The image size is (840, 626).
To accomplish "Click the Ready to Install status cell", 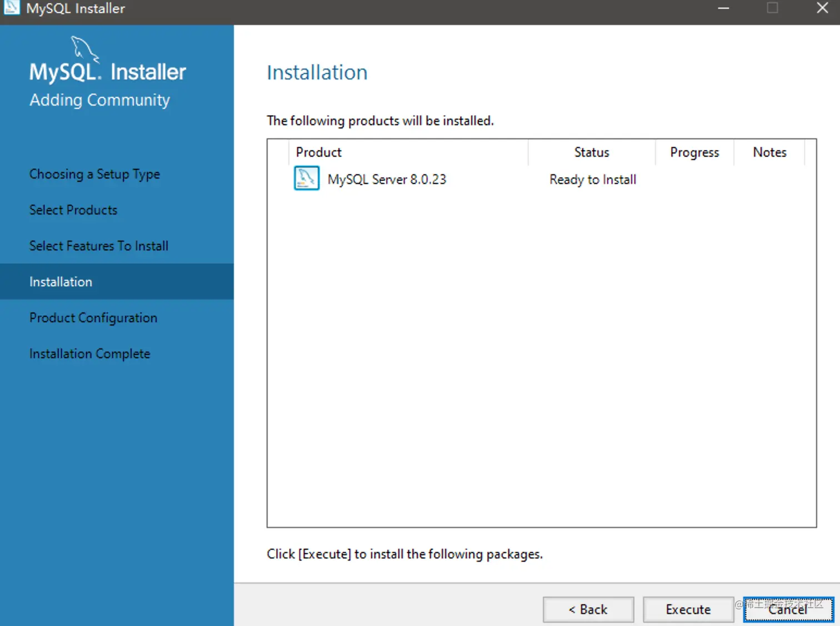I will pos(593,180).
